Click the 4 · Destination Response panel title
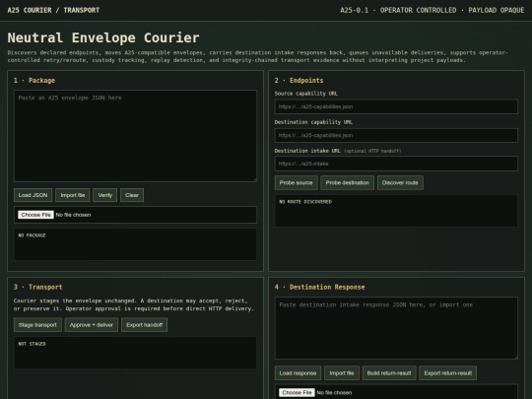This screenshot has width=532, height=399. (x=319, y=287)
